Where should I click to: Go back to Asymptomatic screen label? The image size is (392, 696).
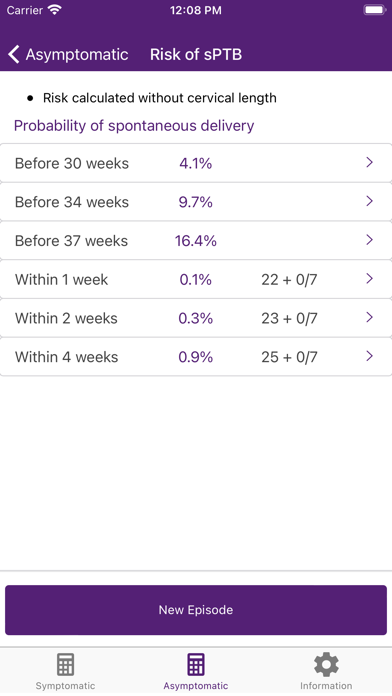coord(77,55)
